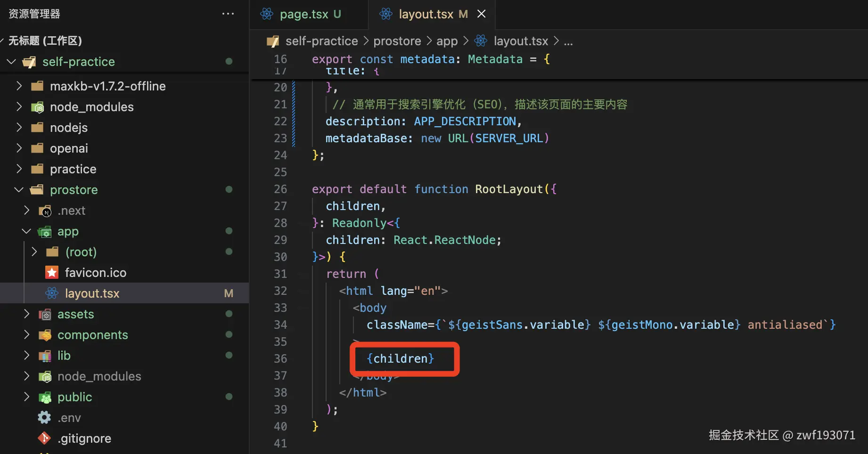Collapse prostore folder chevron
This screenshot has width=868, height=454.
point(19,190)
